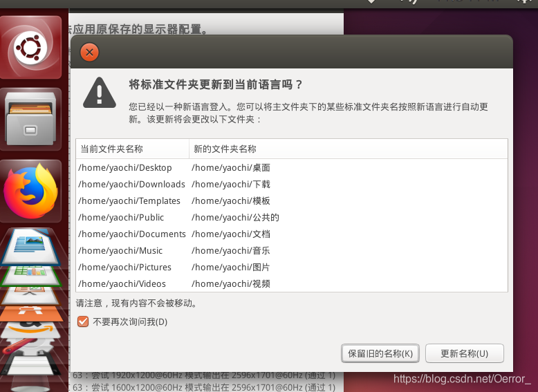Click the 1600x1200@60Hz log line in background window
The width and height of the screenshot is (538, 392).
click(204, 388)
